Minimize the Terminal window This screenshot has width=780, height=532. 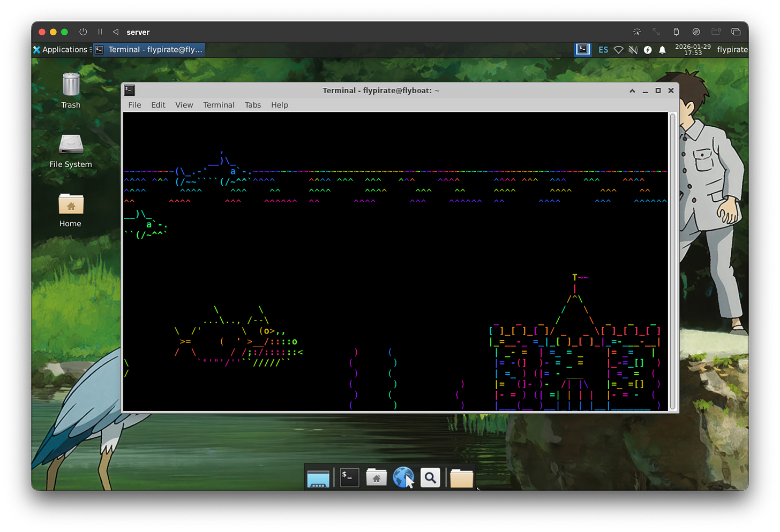[x=645, y=90]
